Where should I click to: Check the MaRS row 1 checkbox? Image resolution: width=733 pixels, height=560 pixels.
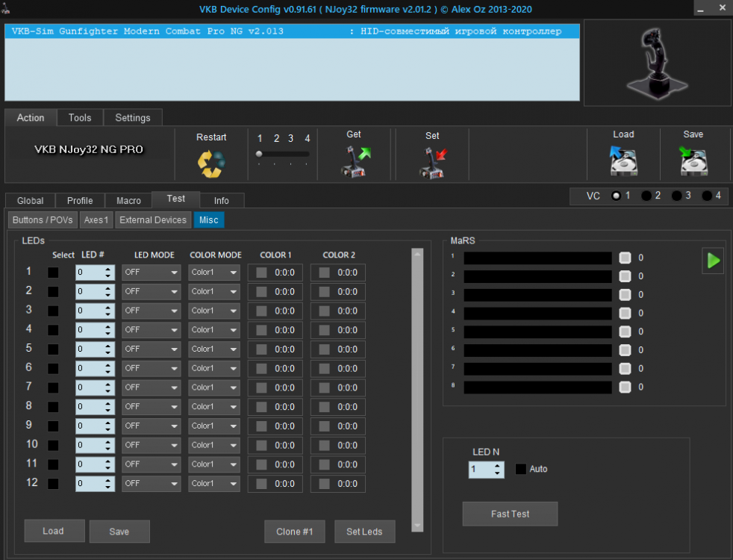pyautogui.click(x=625, y=258)
